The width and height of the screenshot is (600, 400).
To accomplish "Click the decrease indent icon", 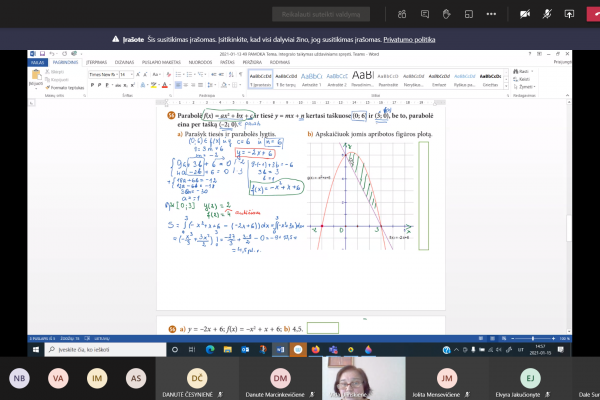I will coord(214,74).
